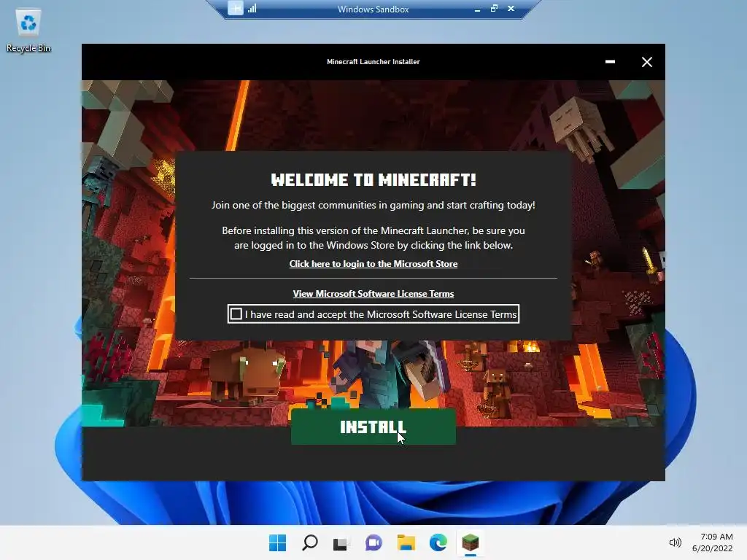This screenshot has height=560, width=747.
Task: View Microsoft Software License Terms link
Action: coord(373,294)
